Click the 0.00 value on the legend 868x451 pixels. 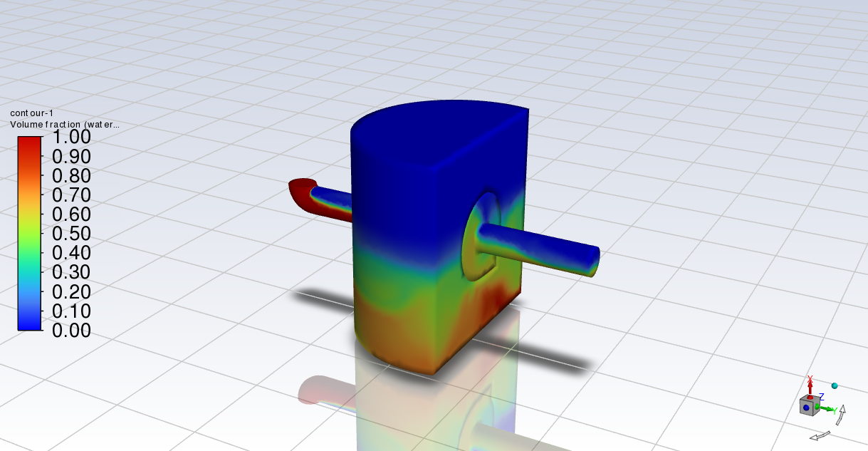coord(71,330)
